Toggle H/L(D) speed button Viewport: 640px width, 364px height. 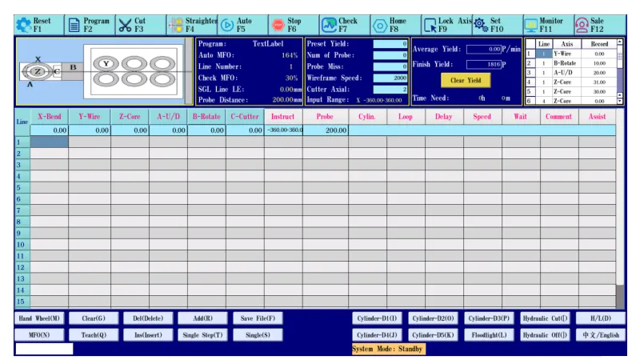tap(601, 318)
